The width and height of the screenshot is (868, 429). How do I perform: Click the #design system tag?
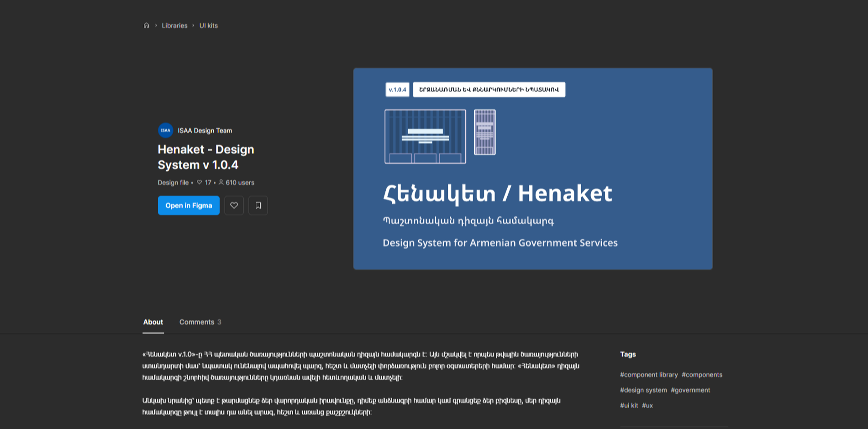(x=643, y=390)
